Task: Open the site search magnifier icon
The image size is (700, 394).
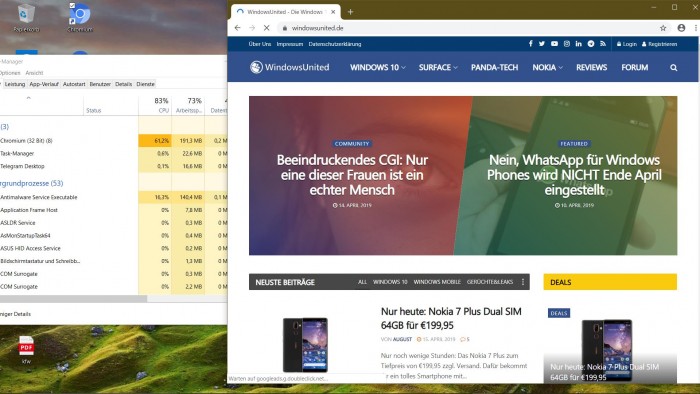Action: pos(673,68)
